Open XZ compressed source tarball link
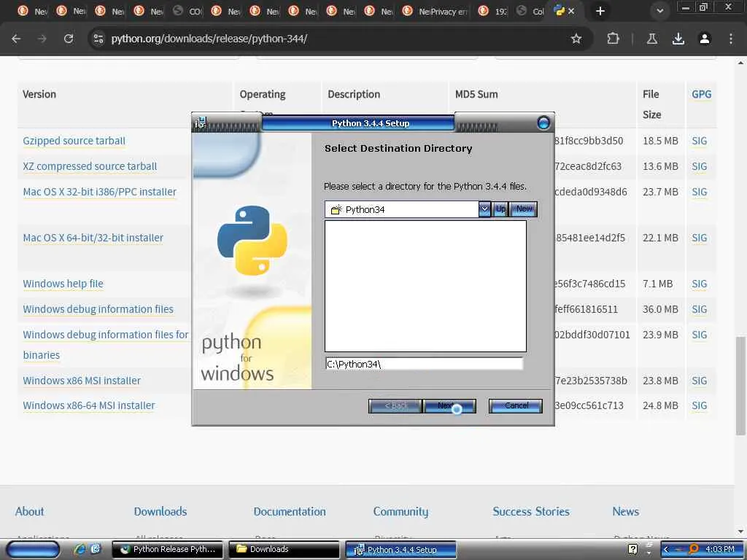 (x=90, y=166)
